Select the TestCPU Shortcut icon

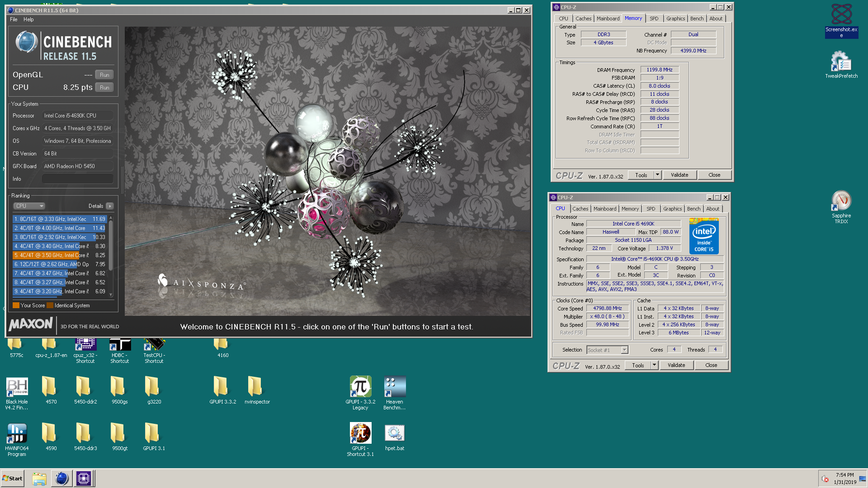[x=154, y=351]
